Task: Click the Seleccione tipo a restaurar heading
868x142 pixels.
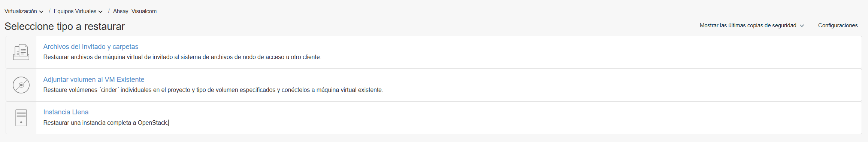Action: tap(64, 27)
